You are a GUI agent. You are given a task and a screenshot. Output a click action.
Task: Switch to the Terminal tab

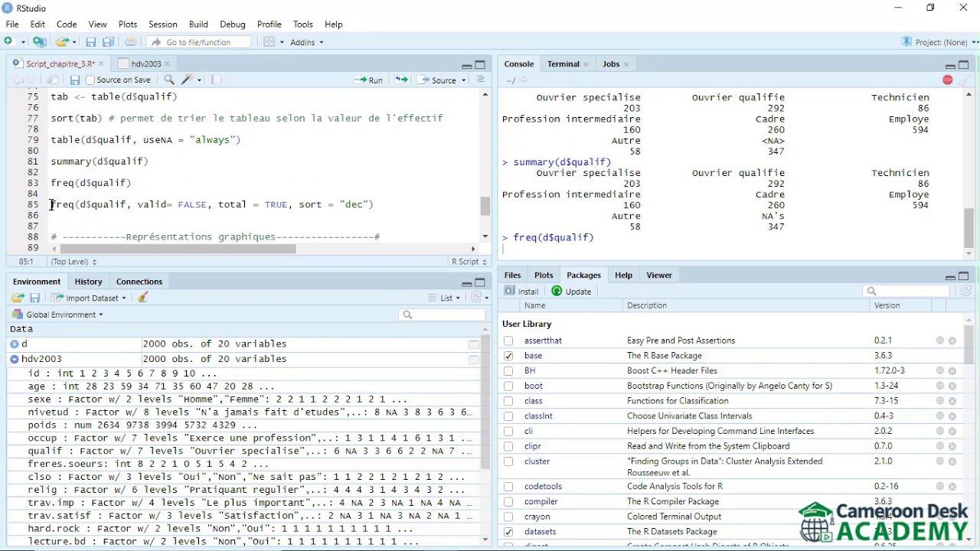[563, 64]
